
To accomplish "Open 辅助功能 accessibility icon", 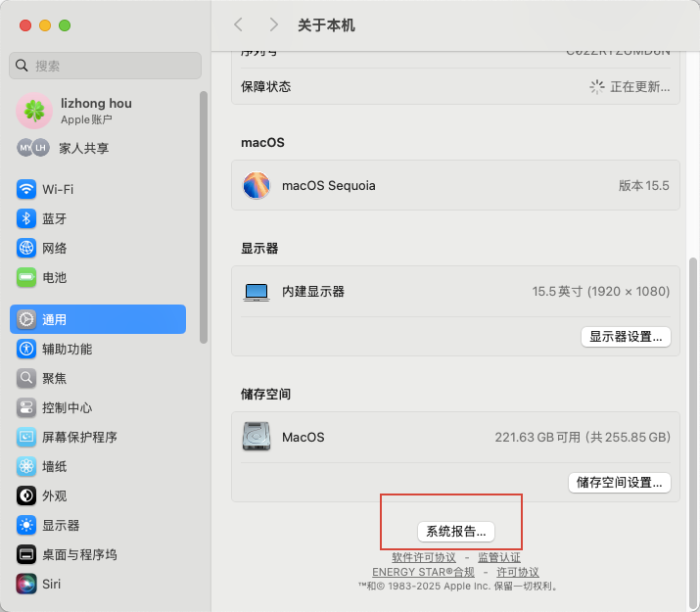I will point(26,349).
